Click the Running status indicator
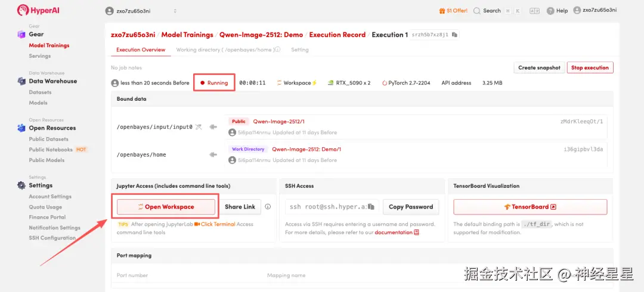The height and width of the screenshot is (292, 644). click(214, 83)
